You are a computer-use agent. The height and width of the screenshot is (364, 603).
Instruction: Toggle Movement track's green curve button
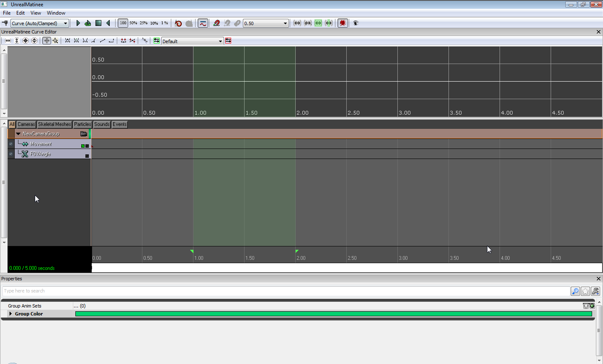pos(83,146)
